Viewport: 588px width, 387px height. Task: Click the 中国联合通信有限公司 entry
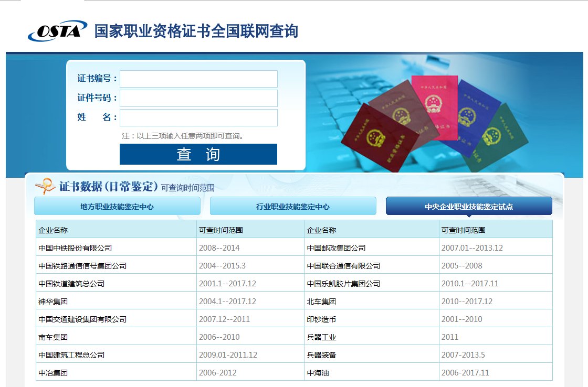(x=343, y=266)
